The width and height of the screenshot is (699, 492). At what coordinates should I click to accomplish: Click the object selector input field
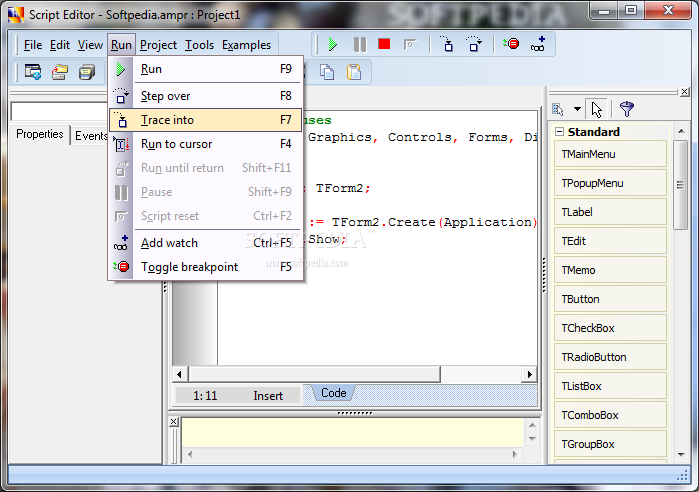coord(59,111)
